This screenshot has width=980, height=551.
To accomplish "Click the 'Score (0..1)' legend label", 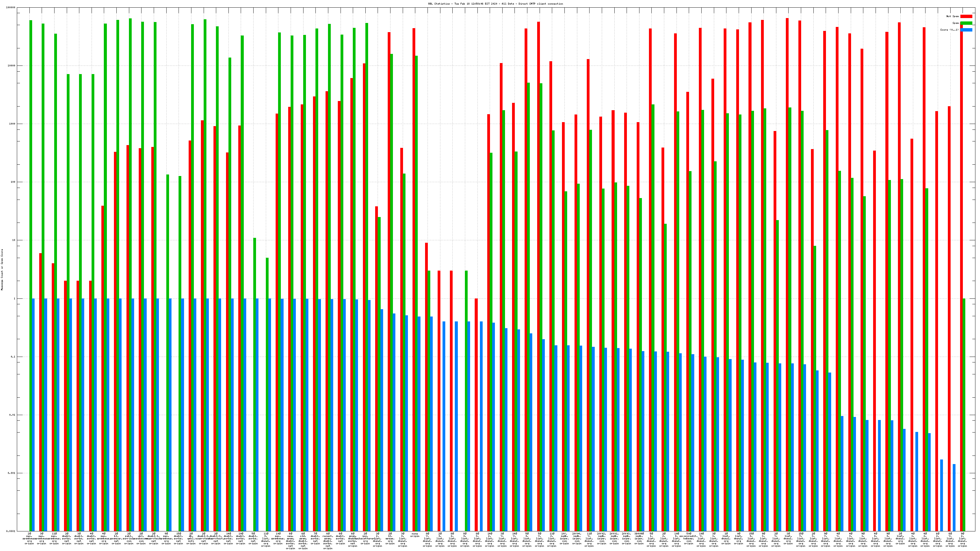I will (949, 30).
